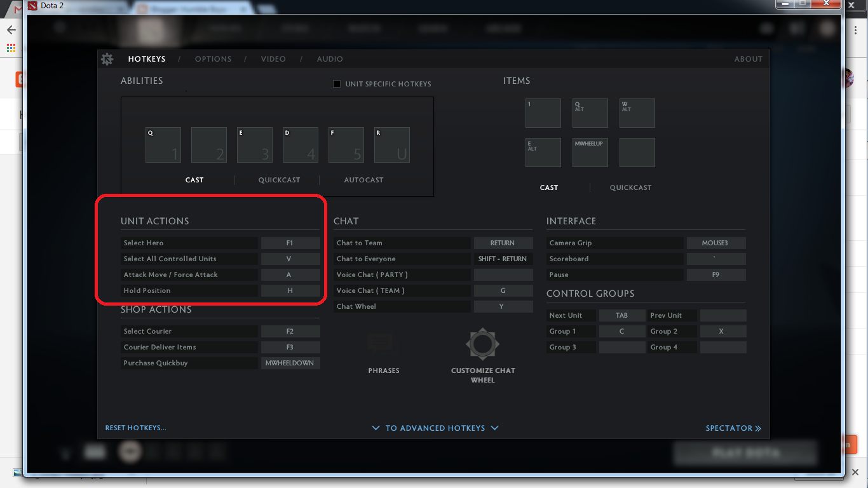Screen dimensions: 868x488
Task: Select the R ultimate ability slot
Action: click(x=392, y=145)
